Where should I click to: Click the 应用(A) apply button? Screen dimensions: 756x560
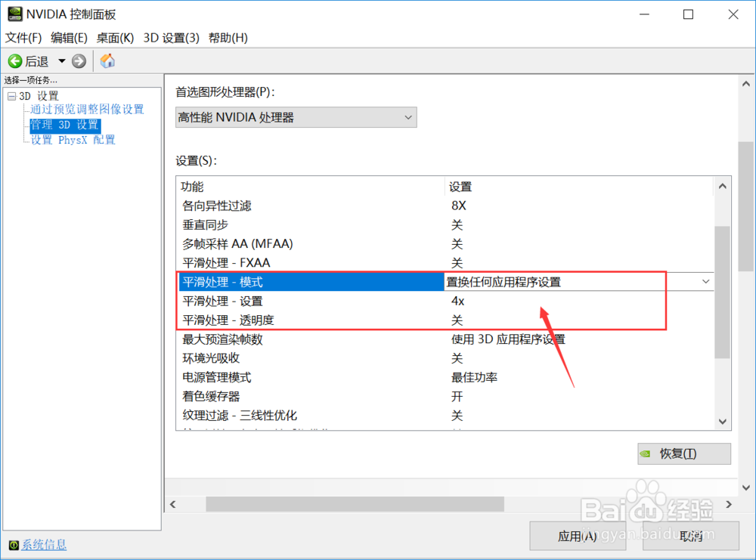578,536
